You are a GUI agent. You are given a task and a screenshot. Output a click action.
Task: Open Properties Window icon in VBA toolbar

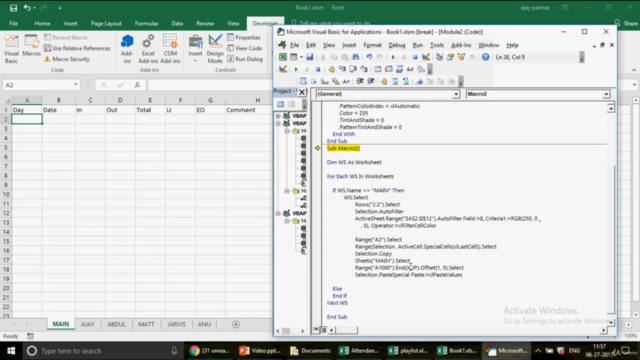pos(450,57)
